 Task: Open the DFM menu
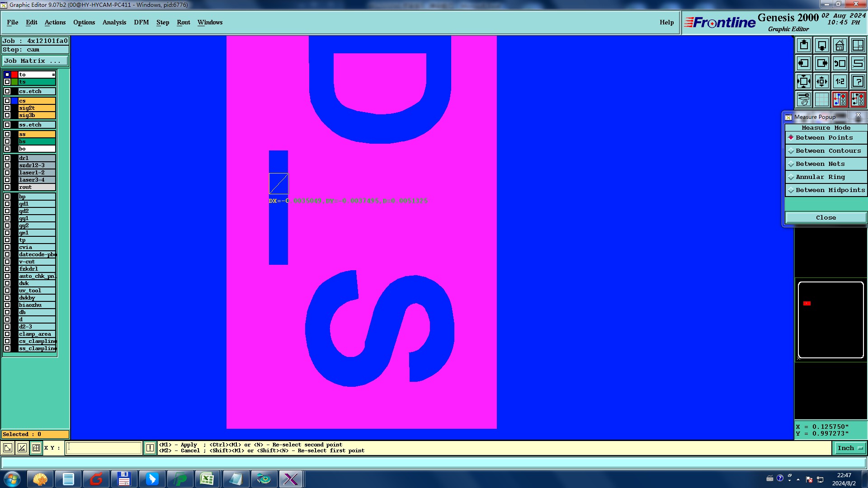[x=141, y=22]
